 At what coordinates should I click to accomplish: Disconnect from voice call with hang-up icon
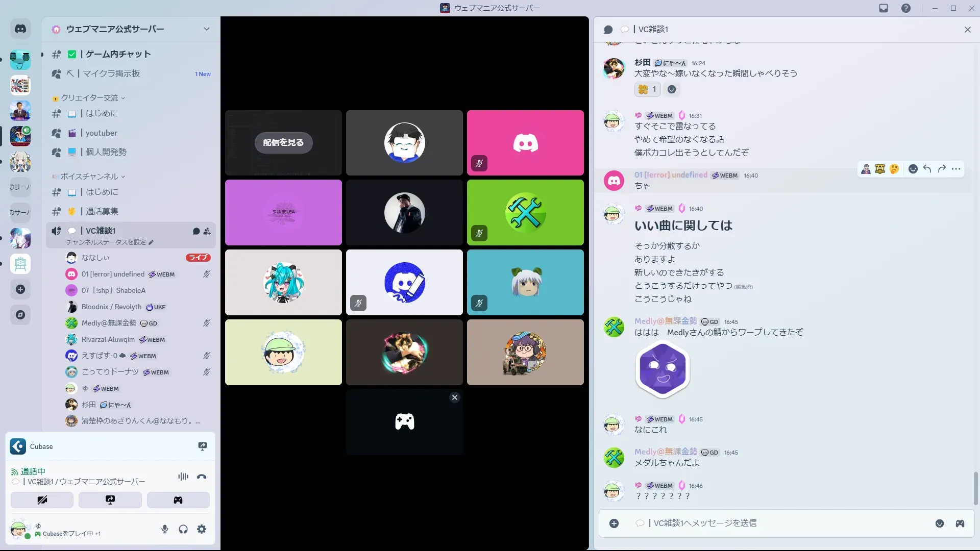coord(202,477)
